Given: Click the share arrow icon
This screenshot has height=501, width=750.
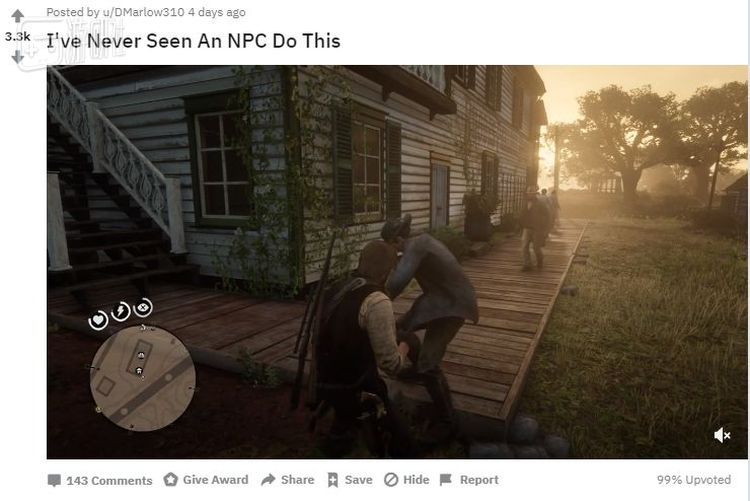Looking at the screenshot, I should coord(268,479).
